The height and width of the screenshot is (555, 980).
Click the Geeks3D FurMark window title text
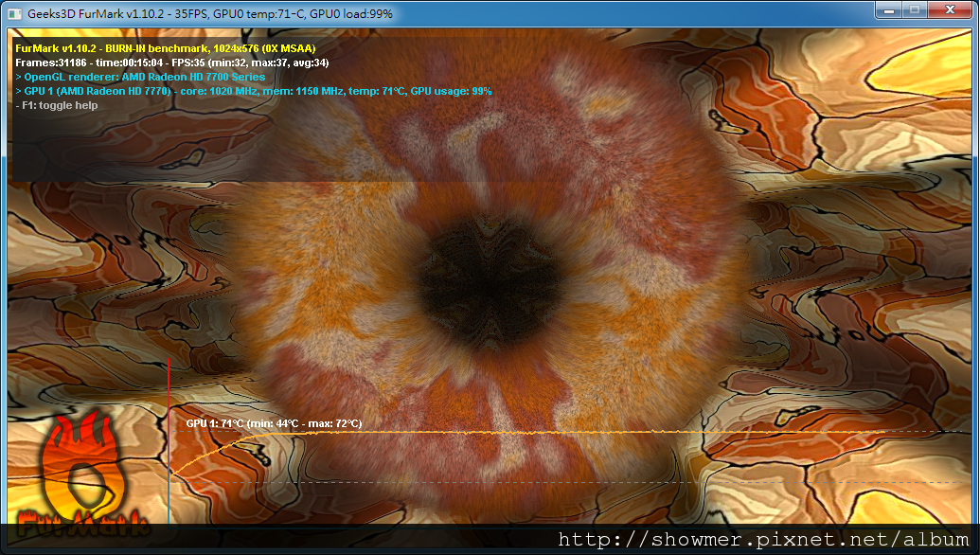click(x=210, y=14)
